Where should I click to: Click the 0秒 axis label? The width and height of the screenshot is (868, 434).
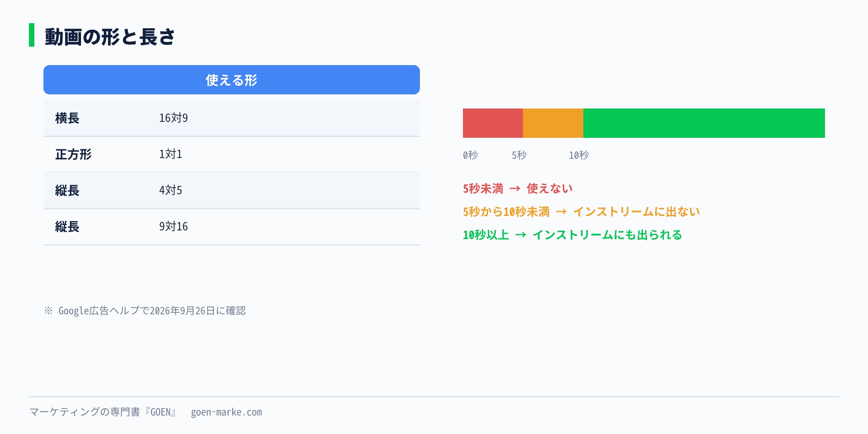[x=471, y=155]
